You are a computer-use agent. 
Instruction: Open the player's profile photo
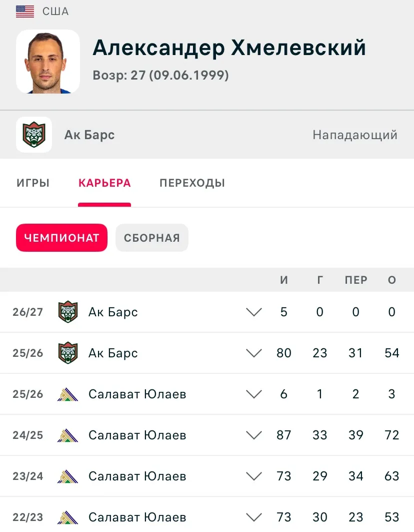point(48,62)
